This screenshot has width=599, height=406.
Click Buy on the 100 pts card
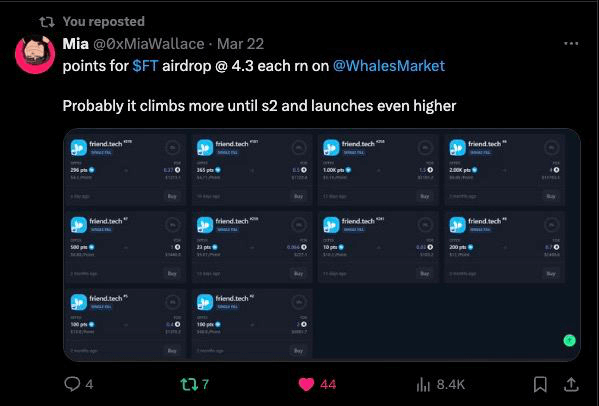pyautogui.click(x=298, y=350)
